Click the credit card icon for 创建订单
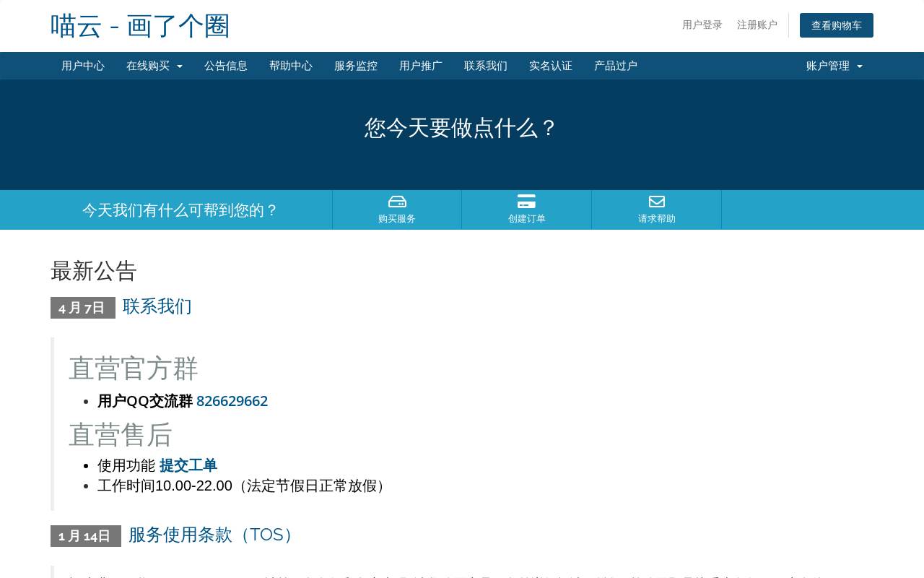This screenshot has width=924, height=578. pyautogui.click(x=526, y=202)
